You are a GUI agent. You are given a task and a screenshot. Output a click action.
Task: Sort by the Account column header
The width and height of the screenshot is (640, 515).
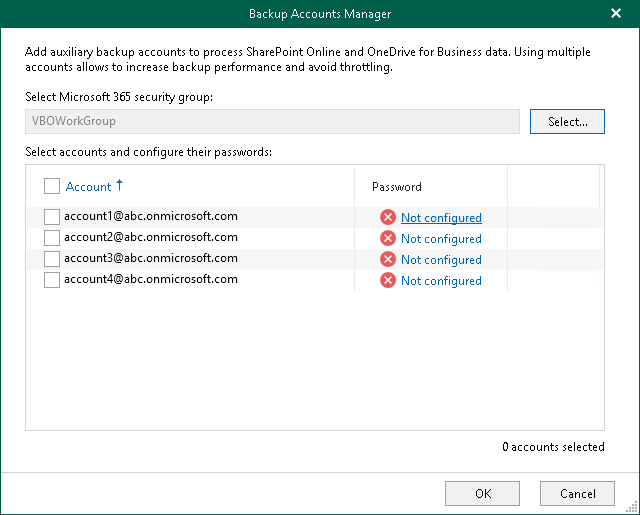pos(88,187)
